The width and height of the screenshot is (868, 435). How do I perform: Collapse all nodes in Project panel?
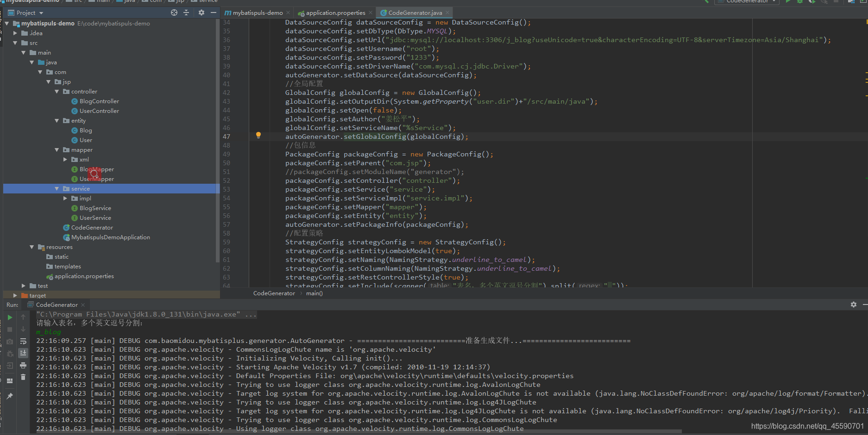point(186,12)
